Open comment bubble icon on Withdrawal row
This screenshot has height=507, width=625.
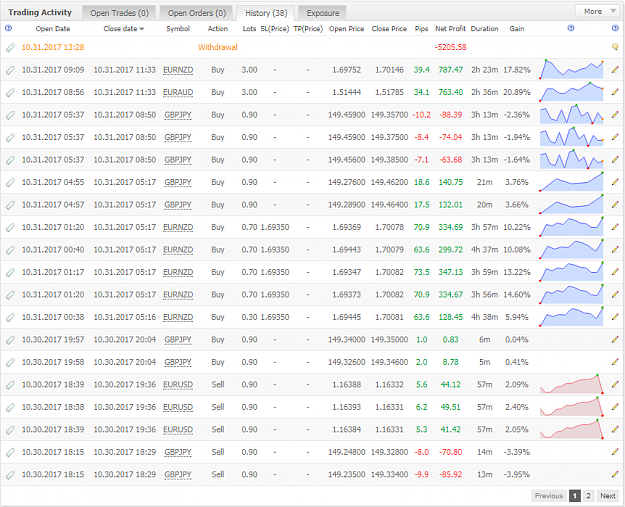(x=615, y=47)
